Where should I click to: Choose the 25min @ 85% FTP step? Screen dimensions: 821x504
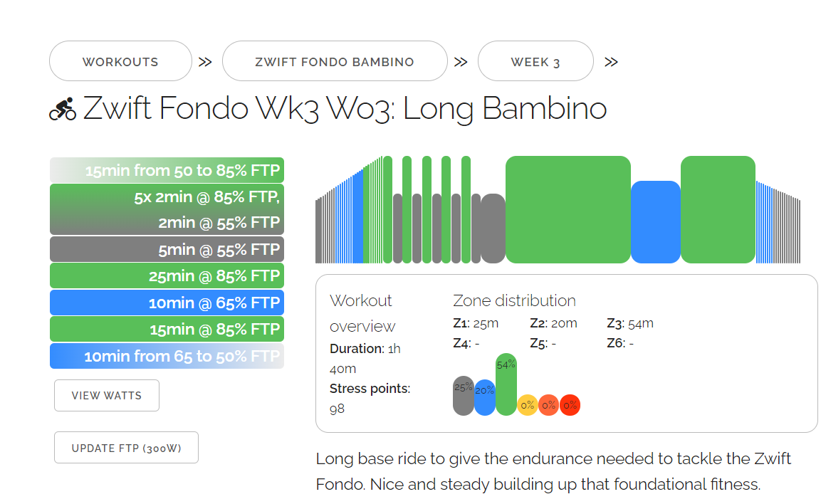(167, 275)
